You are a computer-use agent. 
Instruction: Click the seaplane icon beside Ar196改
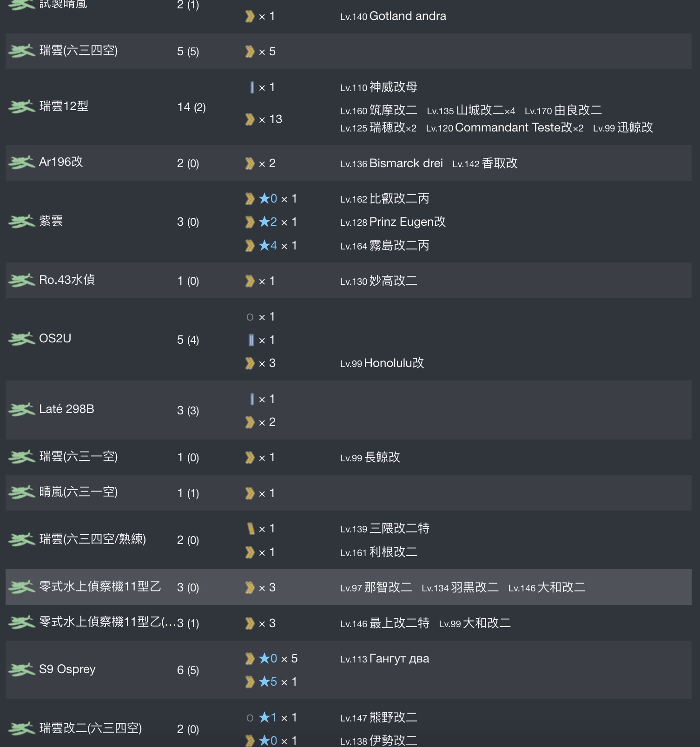pos(22,163)
